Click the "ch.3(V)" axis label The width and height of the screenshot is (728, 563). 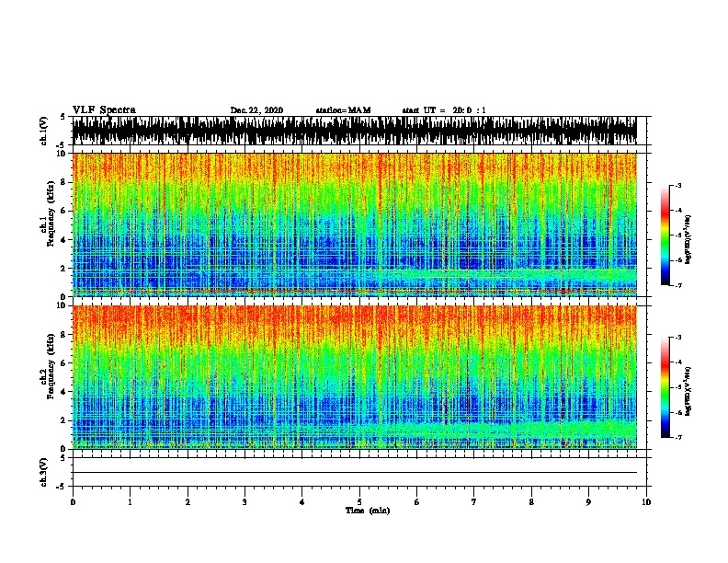pos(44,472)
